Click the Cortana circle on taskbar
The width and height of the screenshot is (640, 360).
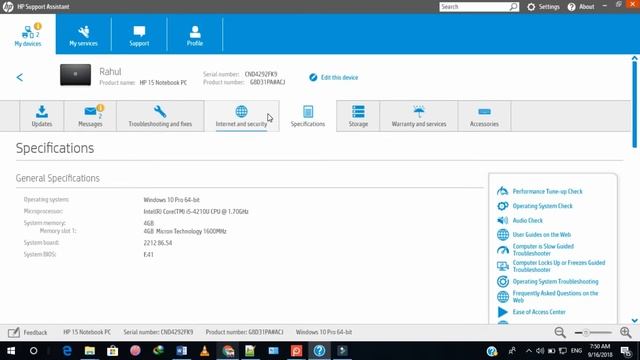(33, 351)
